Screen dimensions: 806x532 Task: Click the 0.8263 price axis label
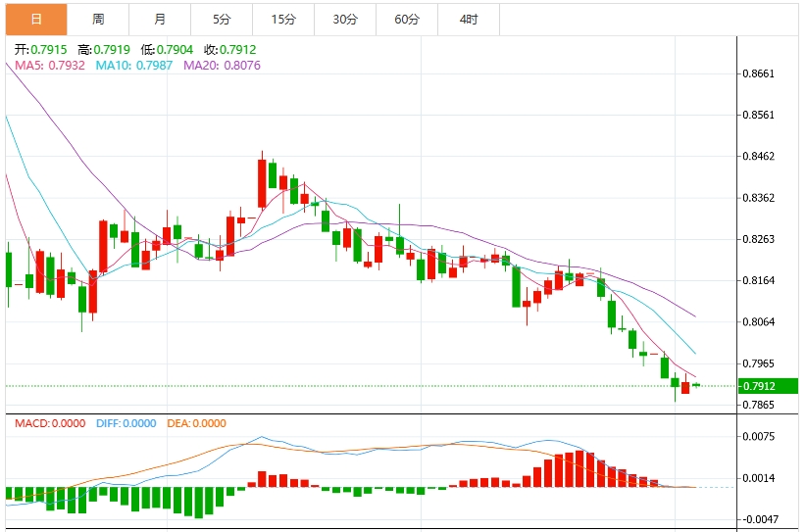point(758,239)
